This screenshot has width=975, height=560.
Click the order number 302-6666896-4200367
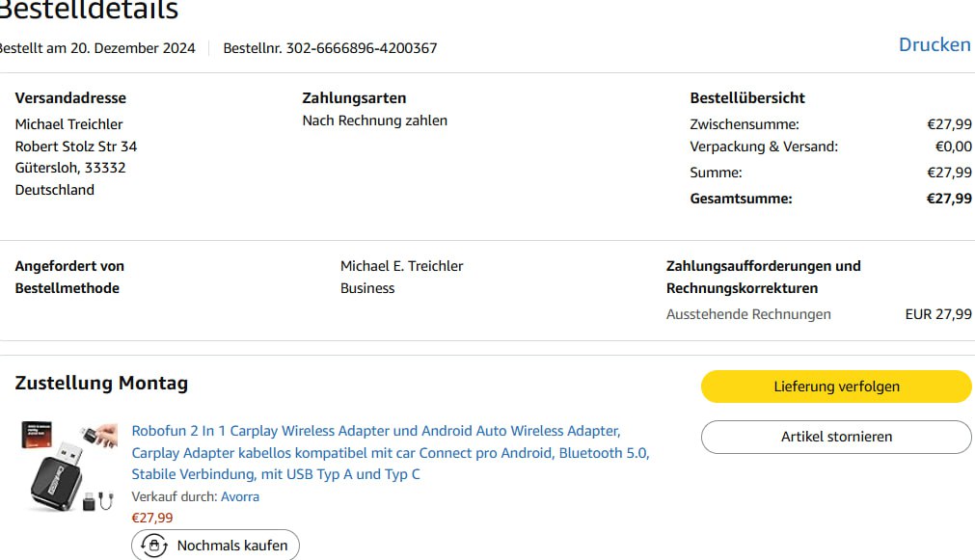tap(362, 48)
